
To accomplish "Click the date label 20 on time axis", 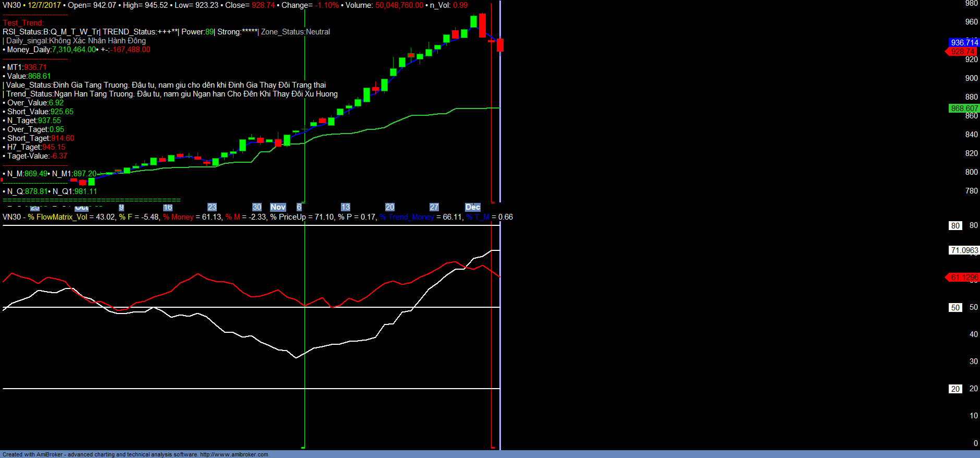I will click(x=389, y=207).
